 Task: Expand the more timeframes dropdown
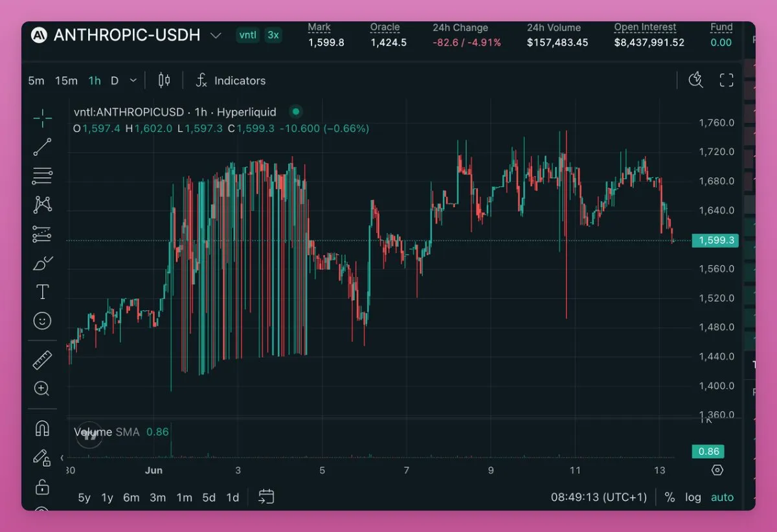[x=133, y=81]
